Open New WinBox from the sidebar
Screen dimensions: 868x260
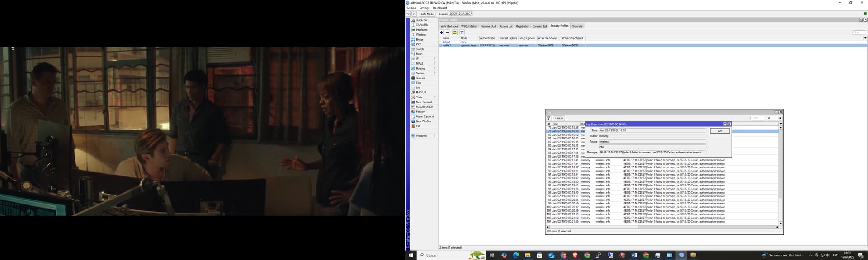tap(423, 121)
